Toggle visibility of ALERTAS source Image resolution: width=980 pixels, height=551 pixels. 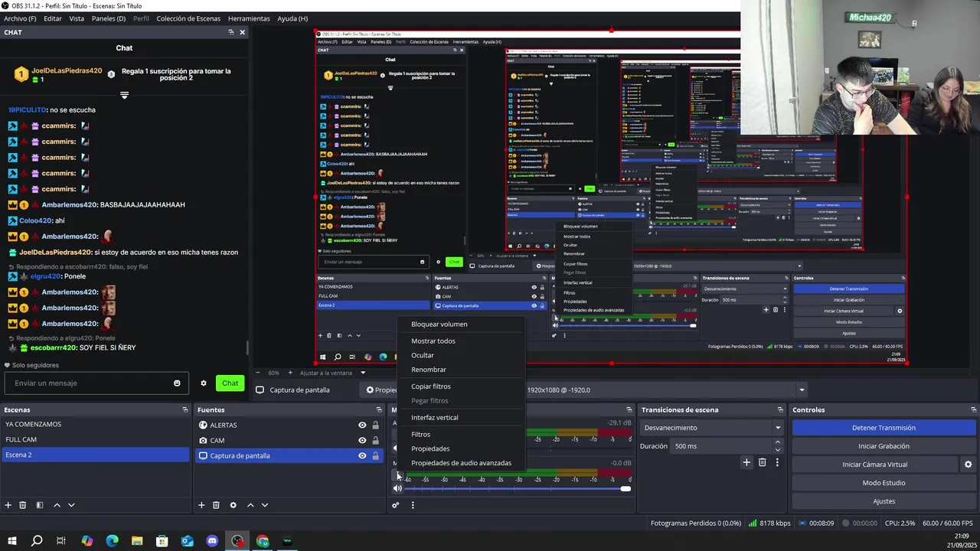pos(362,425)
